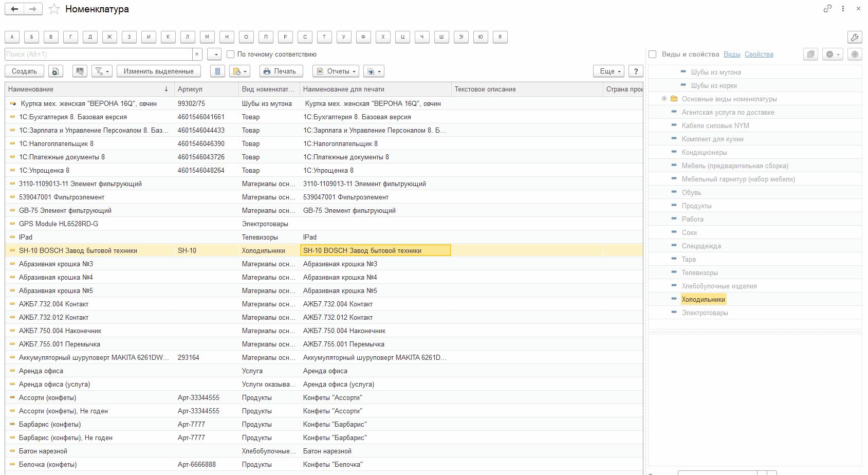868x475 pixels.
Task: Open the wrench settings icon
Action: tap(854, 37)
